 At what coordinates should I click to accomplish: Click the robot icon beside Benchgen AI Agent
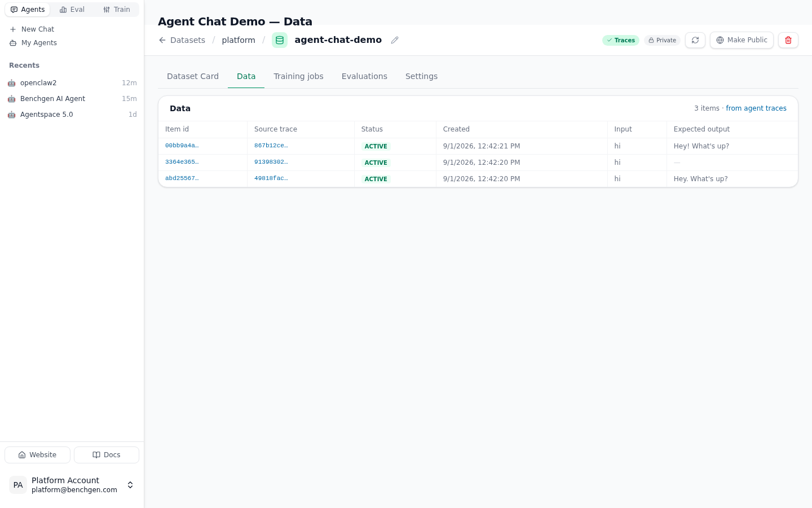pos(11,99)
